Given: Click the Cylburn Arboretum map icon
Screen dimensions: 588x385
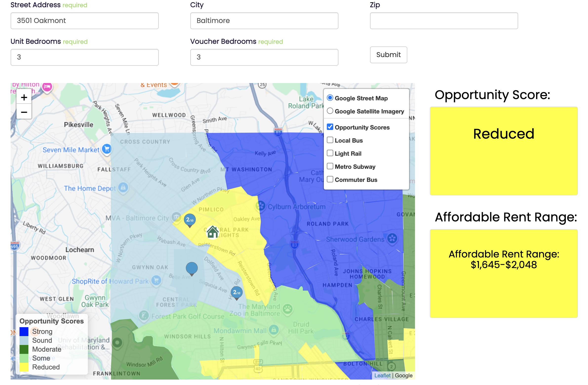Looking at the screenshot, I should pos(261,206).
